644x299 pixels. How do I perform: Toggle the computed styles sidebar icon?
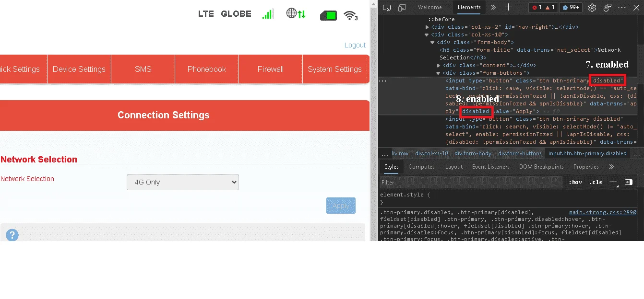[629, 182]
